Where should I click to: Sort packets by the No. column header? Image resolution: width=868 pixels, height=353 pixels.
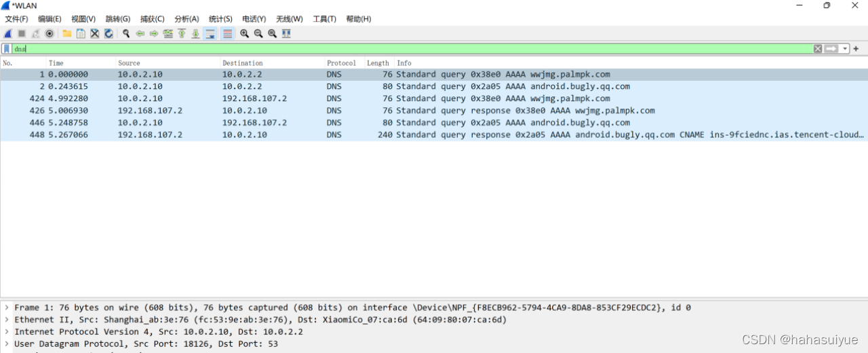(x=23, y=63)
